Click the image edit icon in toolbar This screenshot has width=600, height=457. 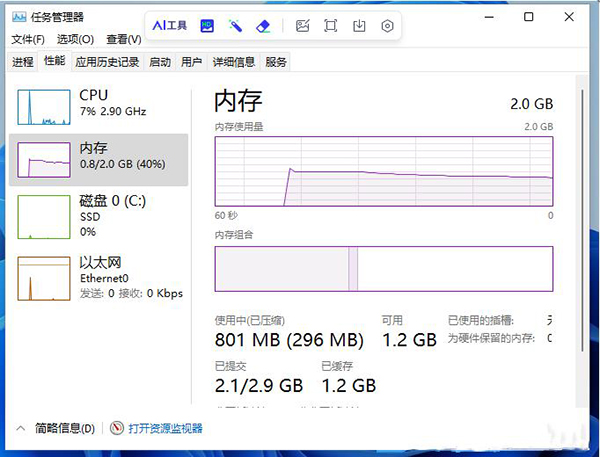[303, 26]
